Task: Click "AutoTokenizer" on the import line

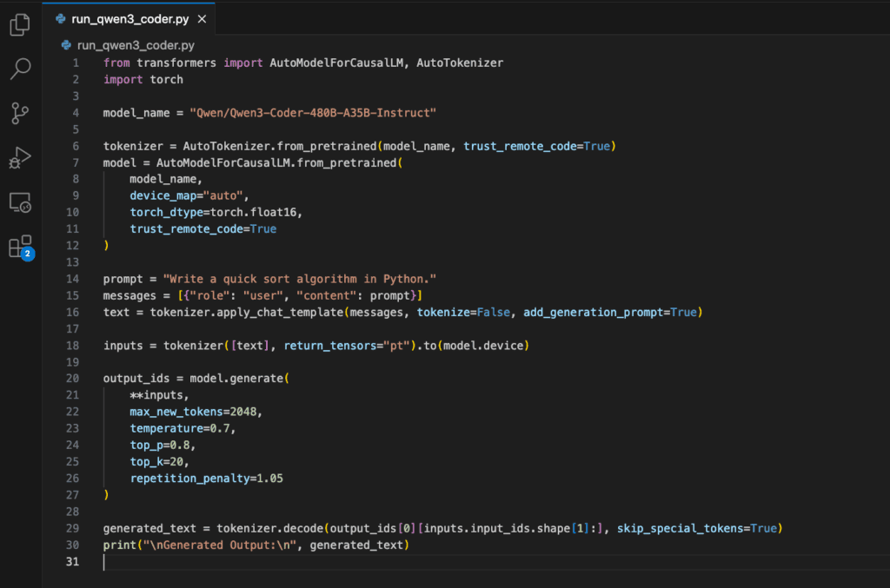Action: point(460,63)
